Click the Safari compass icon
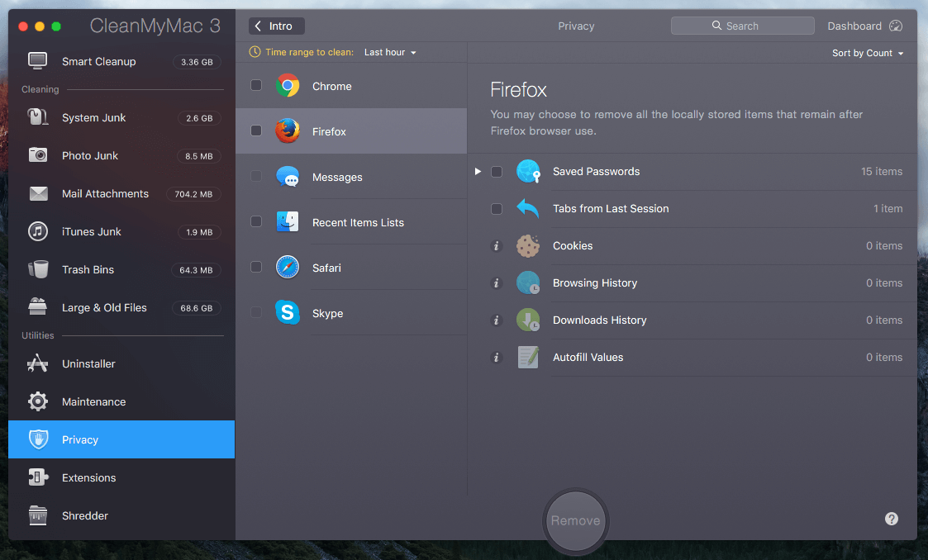The image size is (928, 560). coord(288,268)
